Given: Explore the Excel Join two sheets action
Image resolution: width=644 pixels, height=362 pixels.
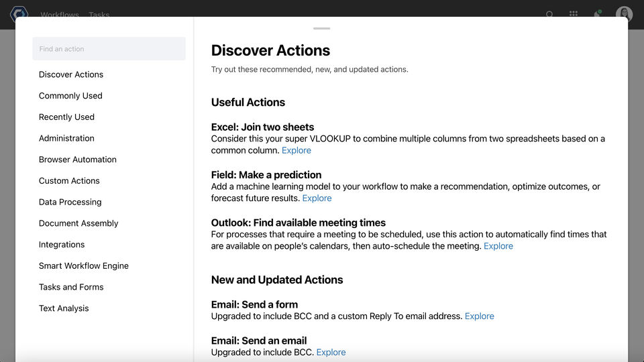Looking at the screenshot, I should point(297,151).
